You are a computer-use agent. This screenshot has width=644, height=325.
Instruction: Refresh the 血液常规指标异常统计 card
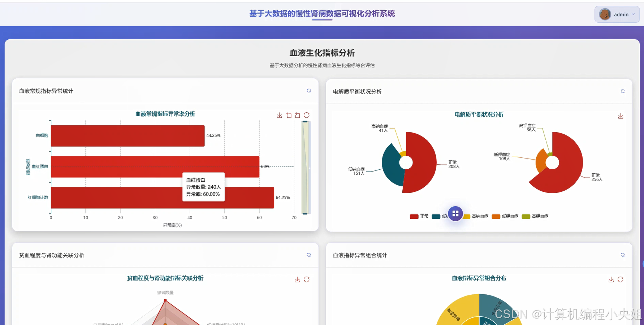[309, 91]
